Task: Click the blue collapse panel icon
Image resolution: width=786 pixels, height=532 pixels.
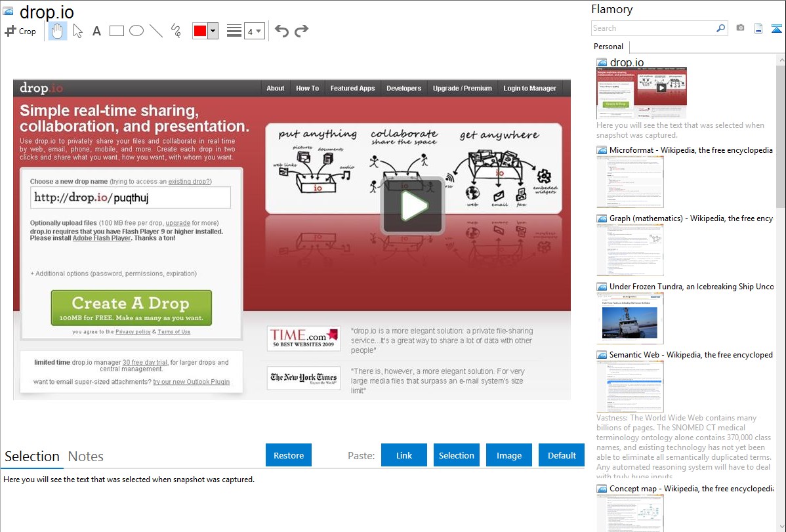Action: pos(776,28)
